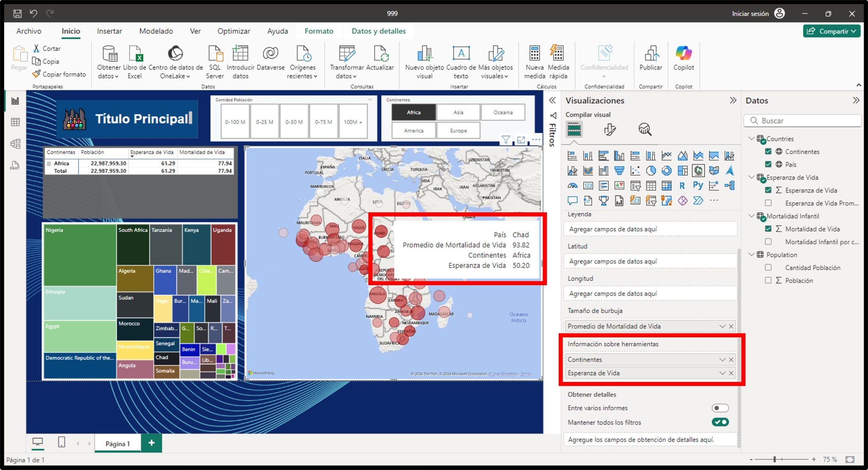Viewport: 868px width, 470px height.
Task: Uncheck the Continentes field checkbox
Action: click(x=768, y=151)
